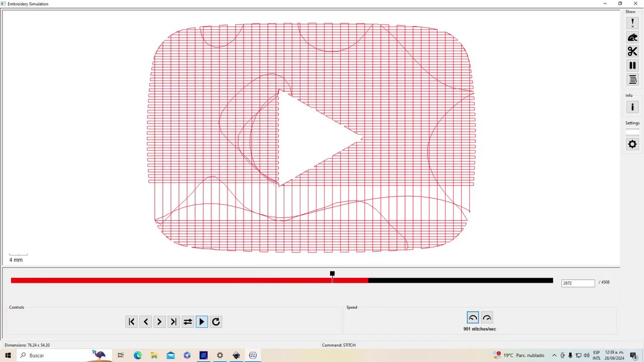Click the "901 stitches/sec" speed text

point(479,329)
